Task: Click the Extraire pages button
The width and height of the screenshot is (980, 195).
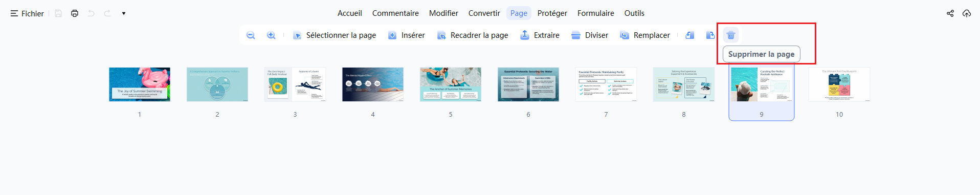Action: (x=540, y=35)
